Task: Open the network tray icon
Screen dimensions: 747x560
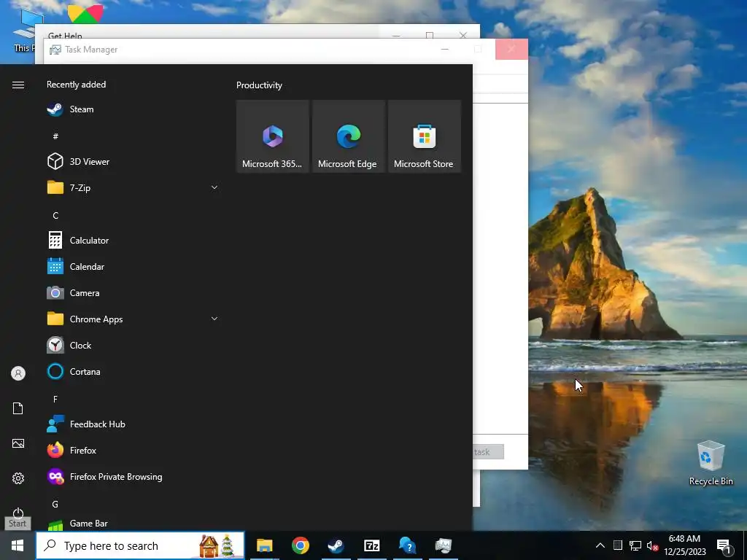Action: [x=635, y=545]
